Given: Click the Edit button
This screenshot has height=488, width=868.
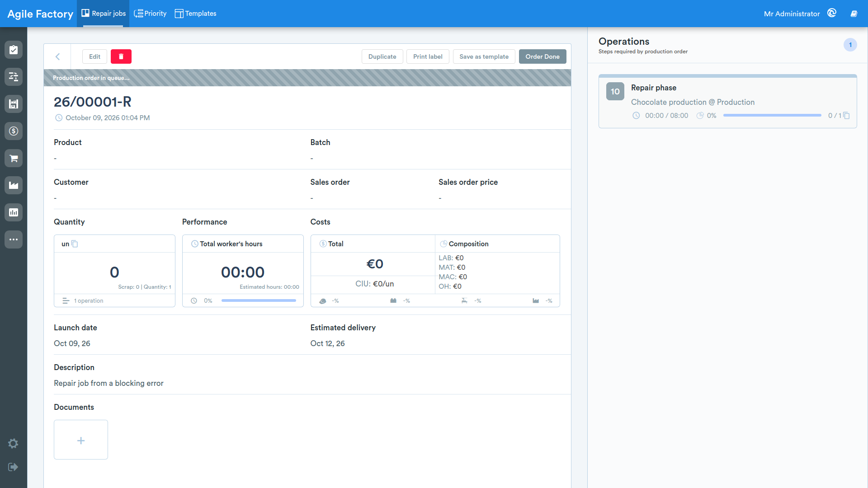Looking at the screenshot, I should point(95,56).
